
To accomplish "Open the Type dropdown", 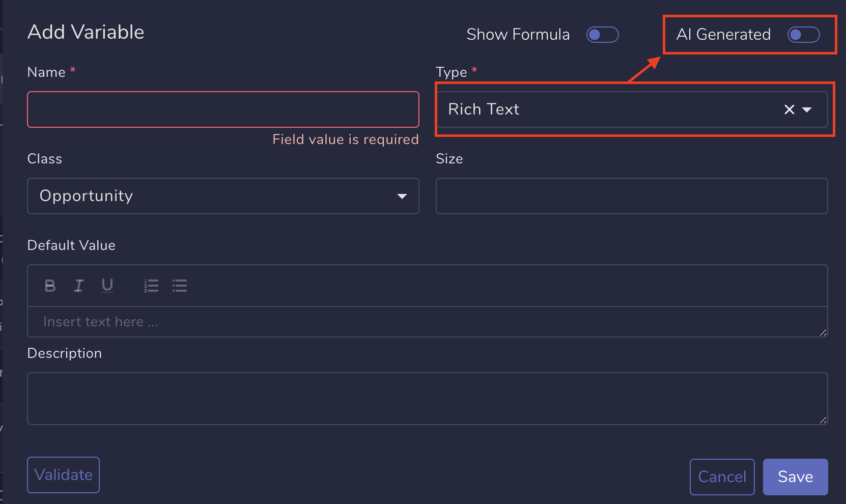I will tap(808, 109).
